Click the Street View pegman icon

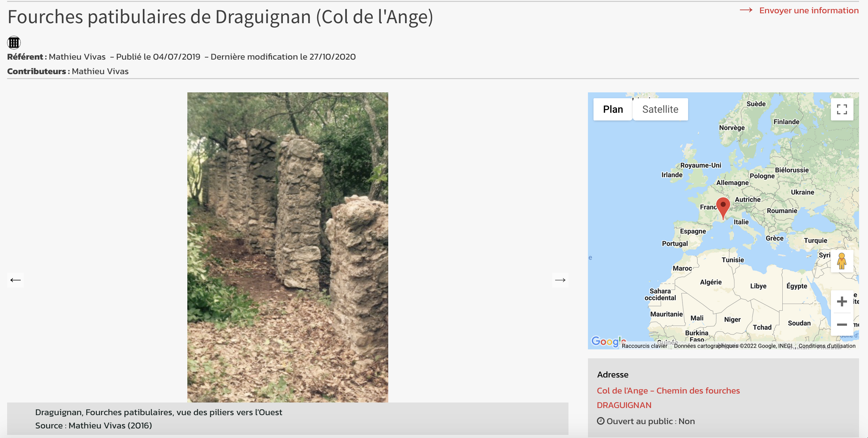click(x=842, y=261)
